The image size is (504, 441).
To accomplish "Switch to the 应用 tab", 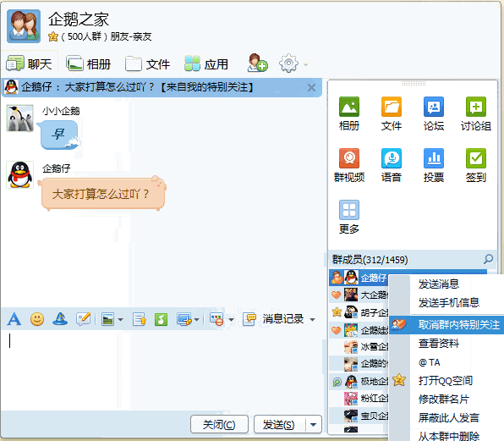I will pos(206,63).
